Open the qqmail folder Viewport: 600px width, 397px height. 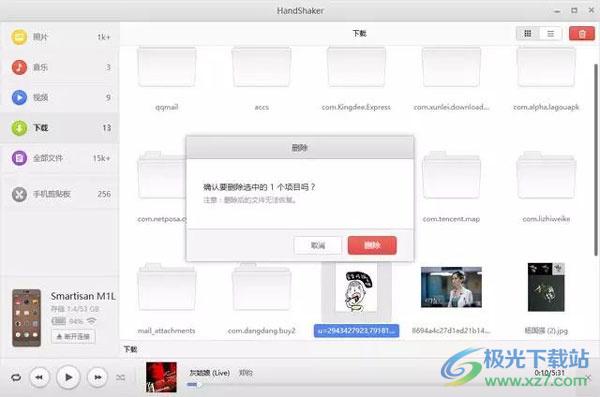166,78
